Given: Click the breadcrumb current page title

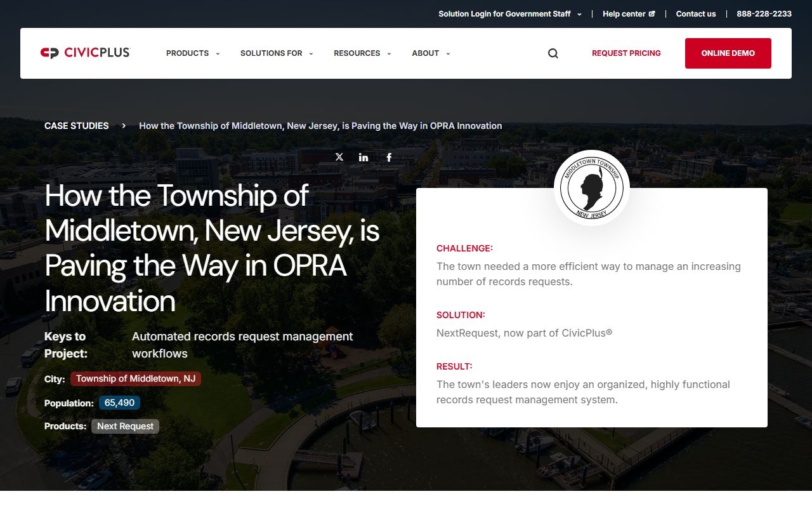Looking at the screenshot, I should (x=320, y=126).
